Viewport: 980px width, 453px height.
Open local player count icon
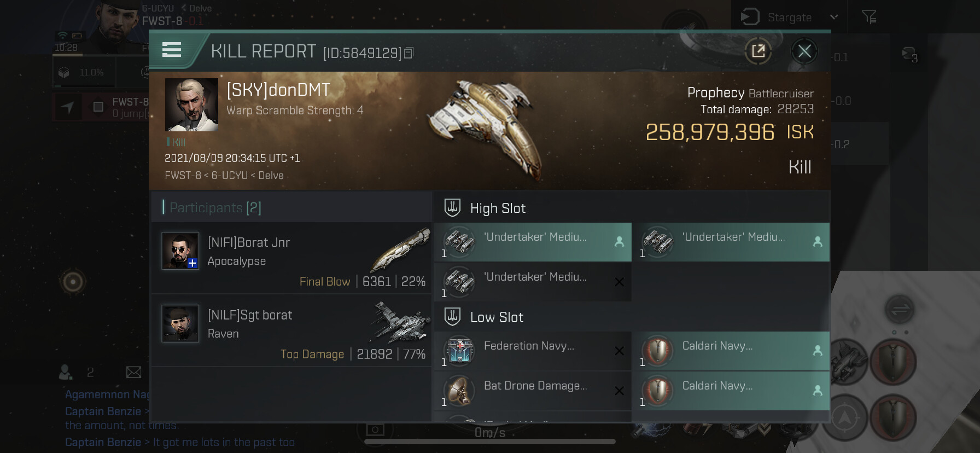66,373
